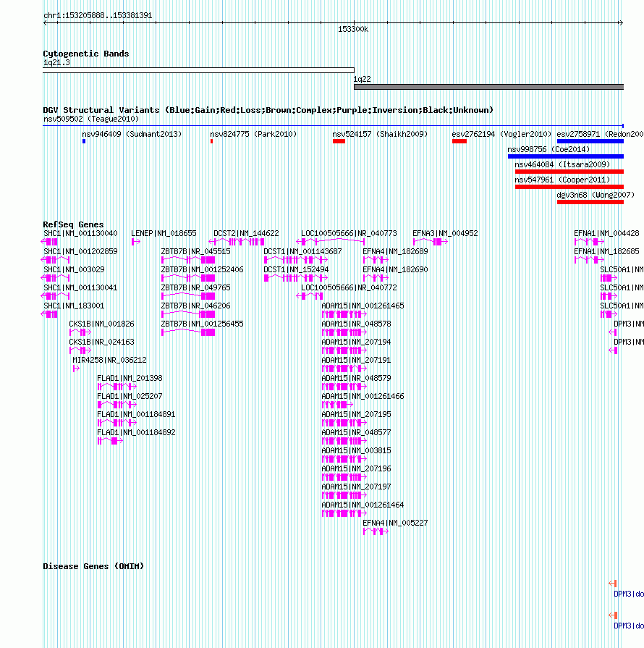Click the ZBTB7B NR_045515 gene glyph

click(x=188, y=260)
